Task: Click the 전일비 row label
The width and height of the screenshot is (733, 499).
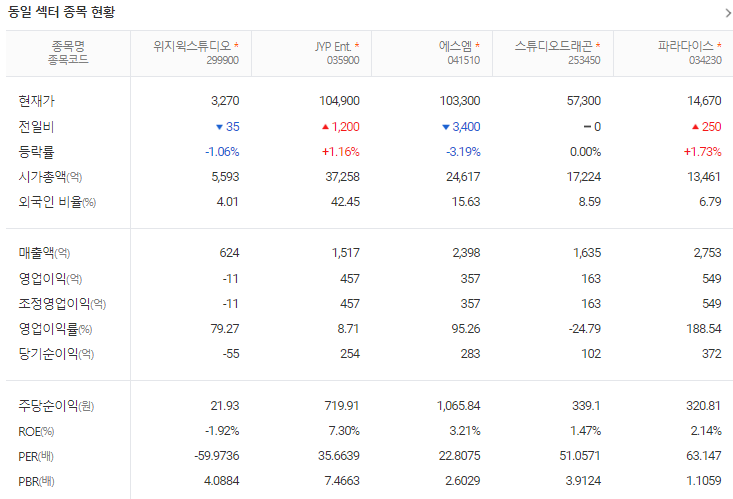Action: point(36,127)
